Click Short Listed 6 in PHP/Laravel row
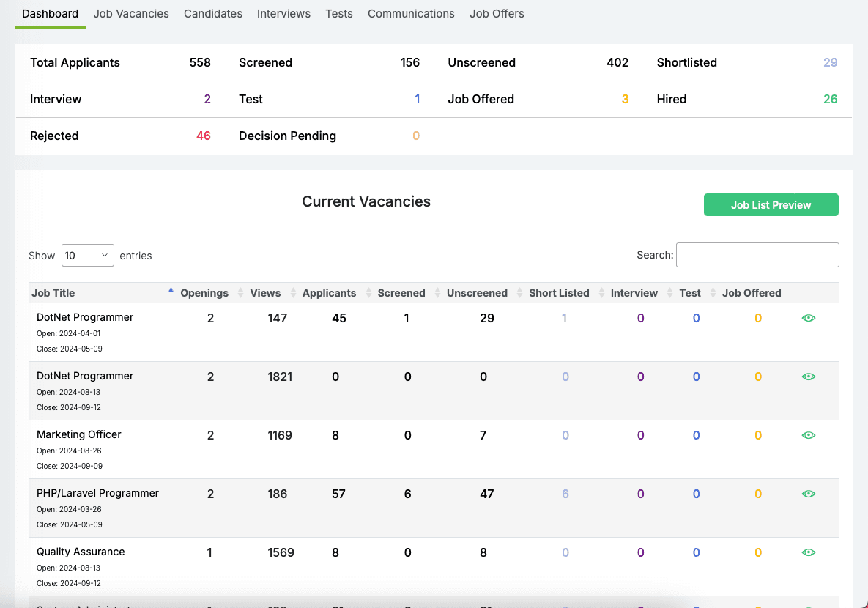Image resolution: width=868 pixels, height=608 pixels. click(565, 494)
